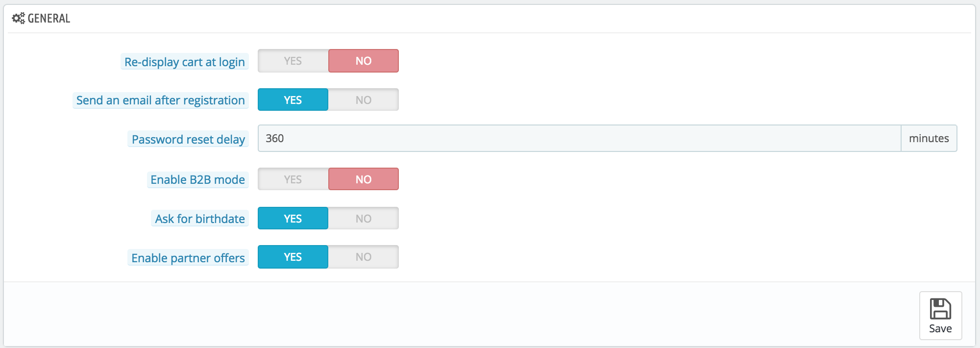Image resolution: width=980 pixels, height=348 pixels.
Task: Select No for Enable B2B mode
Action: [363, 179]
